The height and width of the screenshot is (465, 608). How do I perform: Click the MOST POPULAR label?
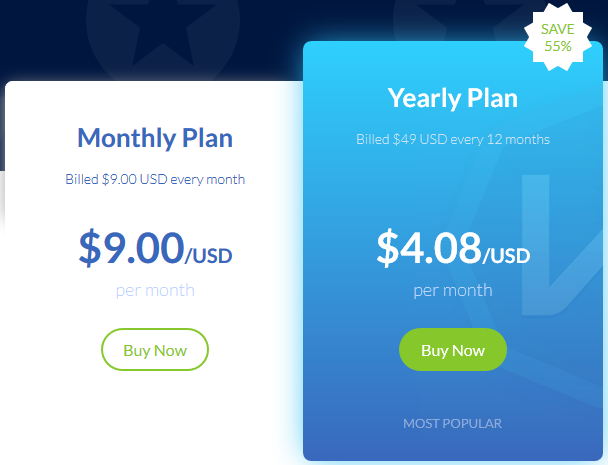pyautogui.click(x=453, y=423)
